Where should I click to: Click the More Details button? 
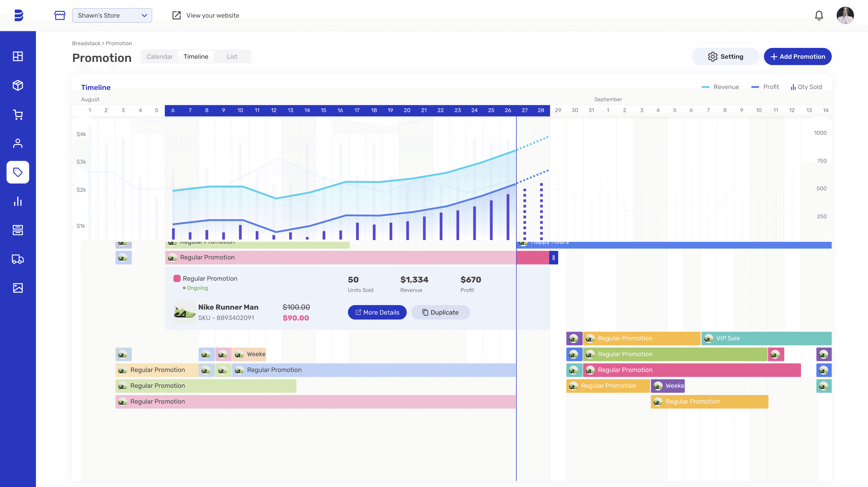click(x=377, y=312)
